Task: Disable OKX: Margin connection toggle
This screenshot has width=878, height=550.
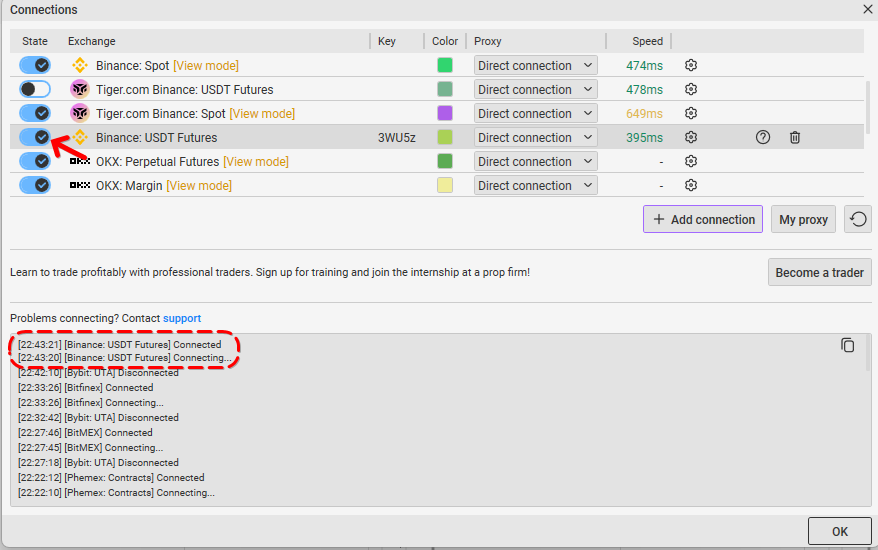Action: tap(35, 185)
